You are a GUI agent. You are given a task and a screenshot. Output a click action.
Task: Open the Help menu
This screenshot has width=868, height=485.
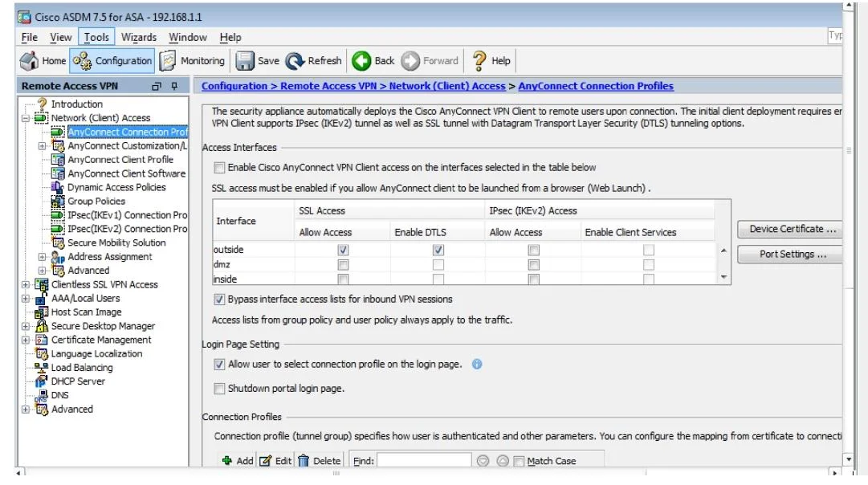pos(230,37)
